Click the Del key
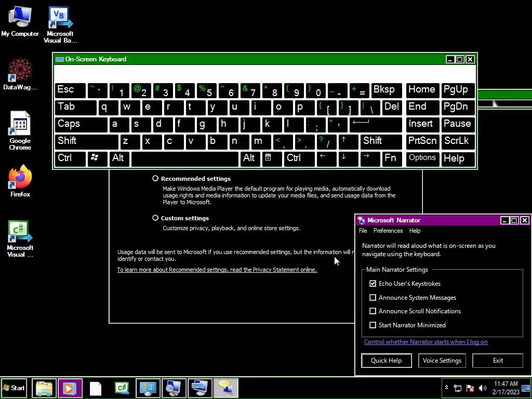 click(392, 108)
